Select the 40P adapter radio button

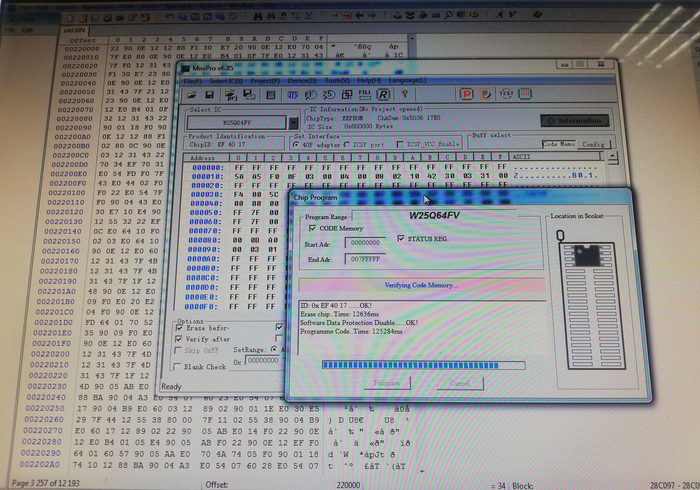point(296,145)
